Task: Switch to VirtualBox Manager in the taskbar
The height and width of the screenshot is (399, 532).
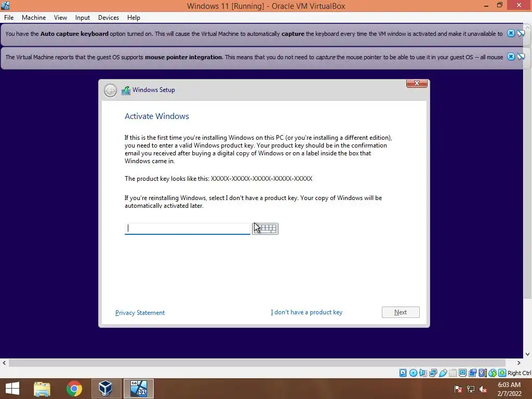Action: (x=105, y=389)
